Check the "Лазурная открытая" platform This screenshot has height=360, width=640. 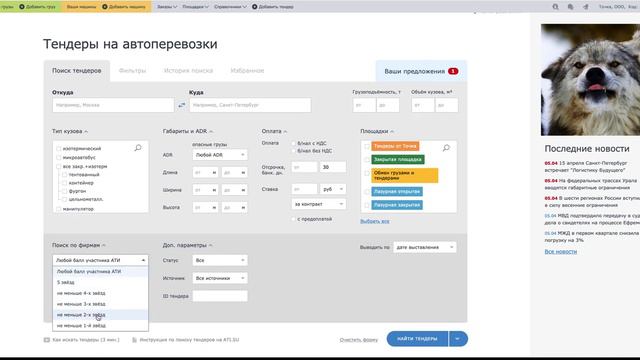(x=367, y=191)
